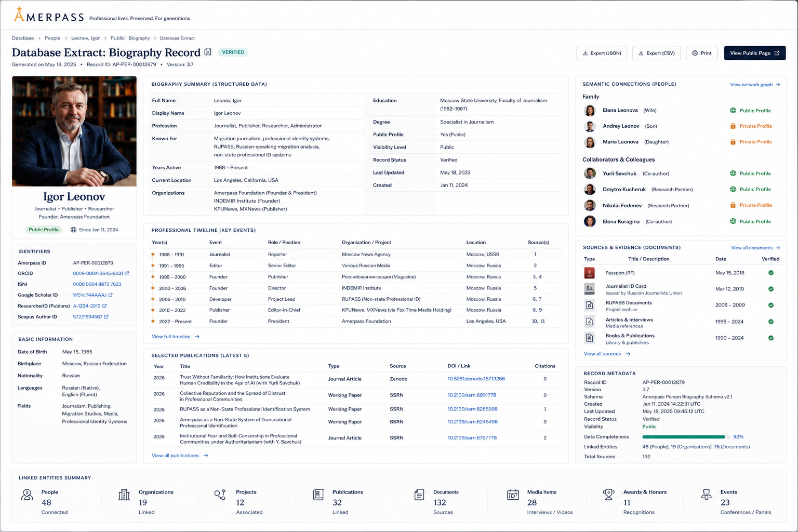Go to Database in the breadcrumb
This screenshot has height=532, width=798.
23,38
